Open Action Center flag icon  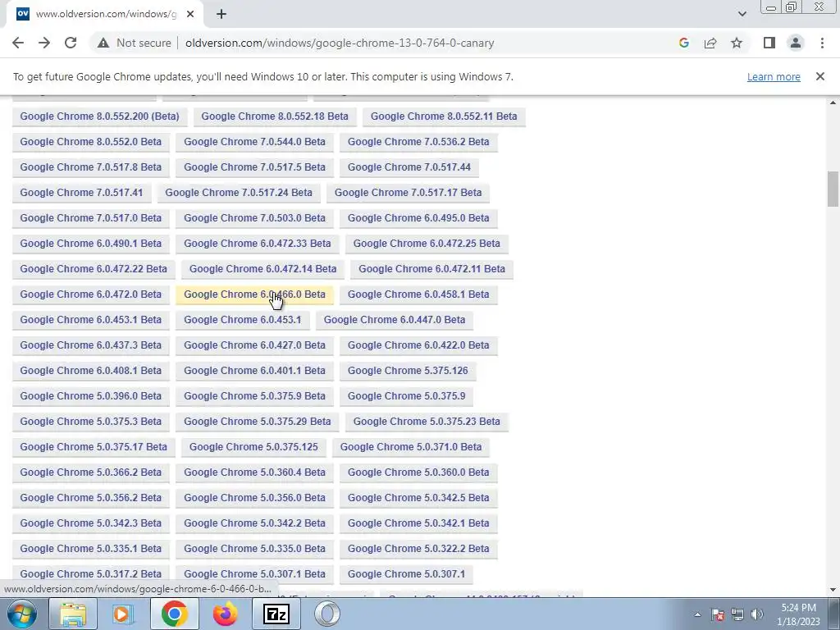pos(718,614)
